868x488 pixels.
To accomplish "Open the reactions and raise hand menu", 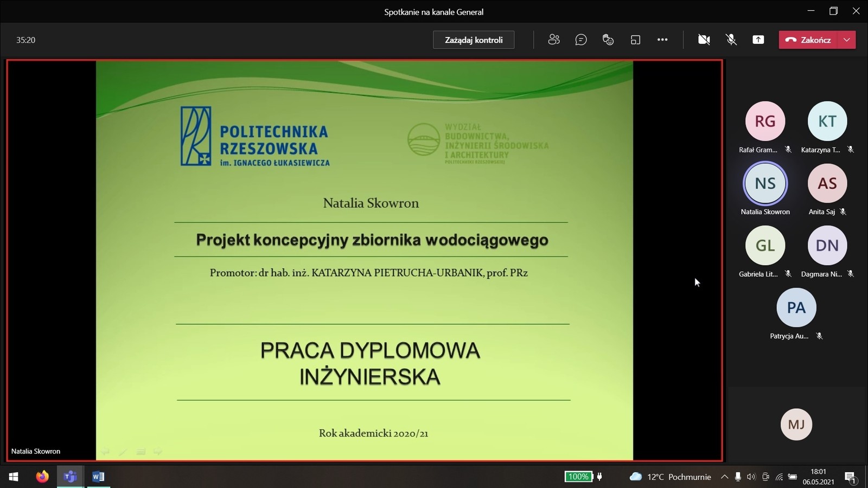I will (608, 40).
